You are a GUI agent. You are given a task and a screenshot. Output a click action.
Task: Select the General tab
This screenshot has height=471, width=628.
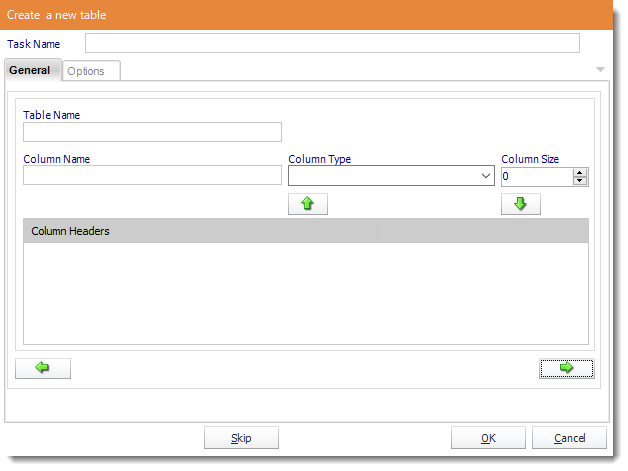tap(32, 70)
